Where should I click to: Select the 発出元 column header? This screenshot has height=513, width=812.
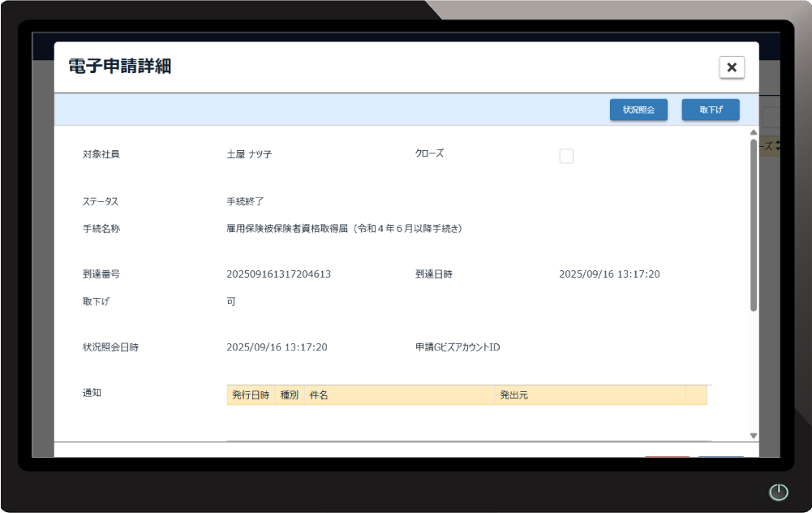(x=513, y=395)
